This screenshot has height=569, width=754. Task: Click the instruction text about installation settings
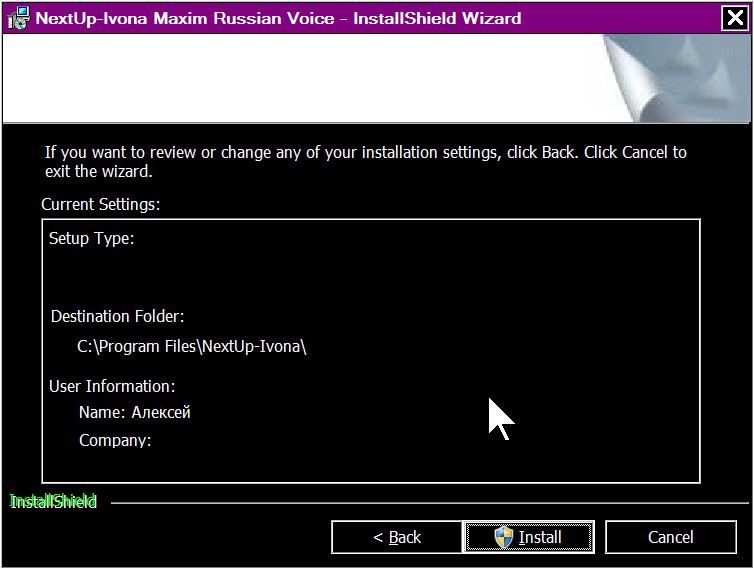(365, 162)
